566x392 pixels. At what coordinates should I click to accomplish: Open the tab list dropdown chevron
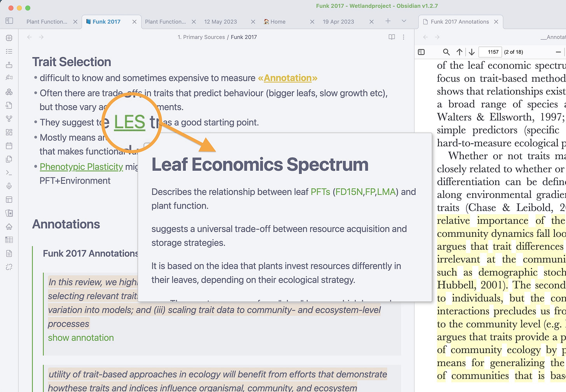(x=404, y=21)
